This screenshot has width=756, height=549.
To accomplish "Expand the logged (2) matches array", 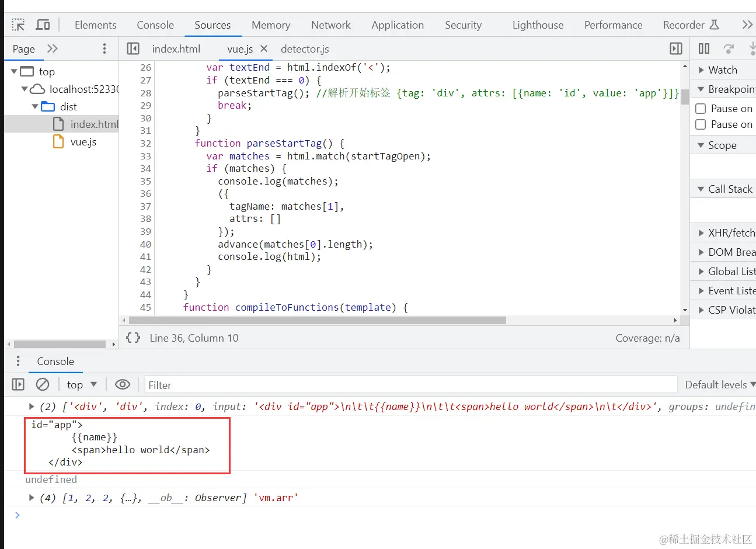I will [x=32, y=406].
